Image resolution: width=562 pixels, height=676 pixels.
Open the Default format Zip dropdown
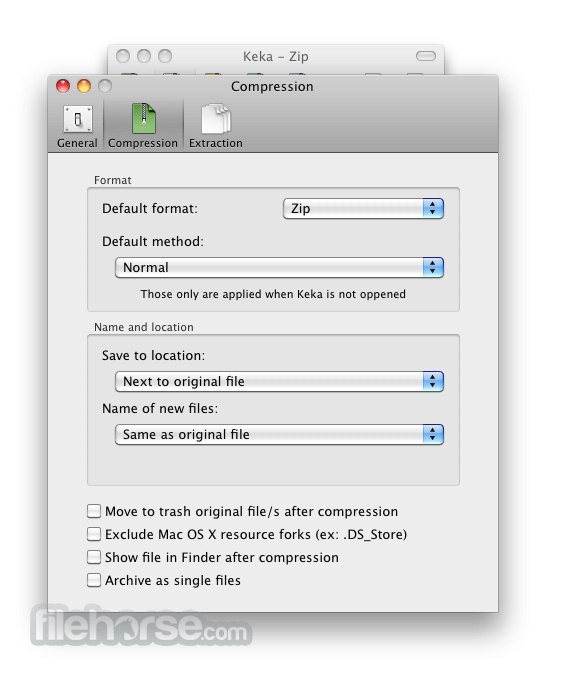coord(363,209)
